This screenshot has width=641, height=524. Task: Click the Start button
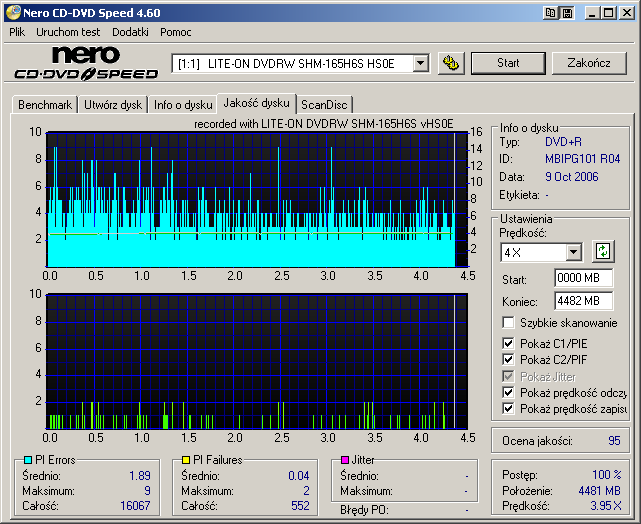click(508, 63)
